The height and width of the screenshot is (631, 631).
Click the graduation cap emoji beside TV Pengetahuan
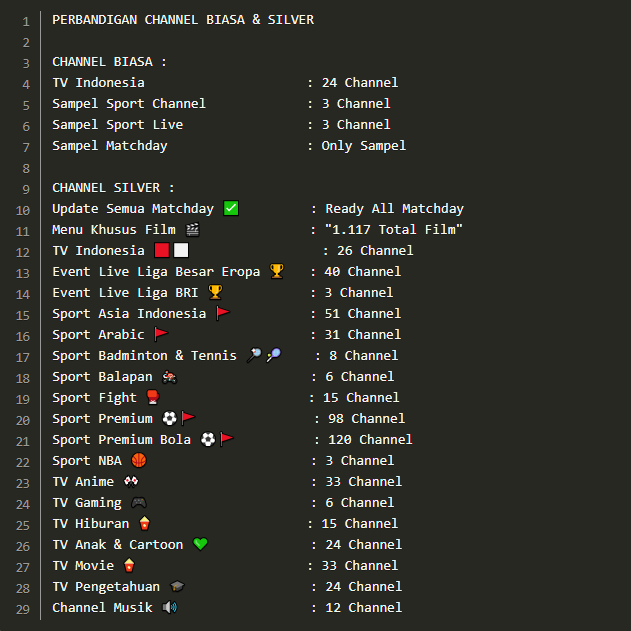click(x=177, y=586)
